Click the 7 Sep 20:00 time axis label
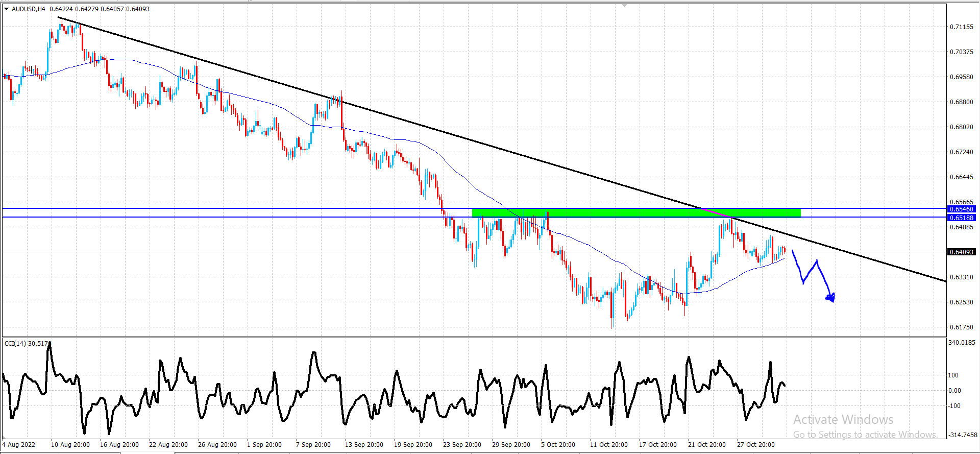This screenshot has height=454, width=980. (x=313, y=444)
